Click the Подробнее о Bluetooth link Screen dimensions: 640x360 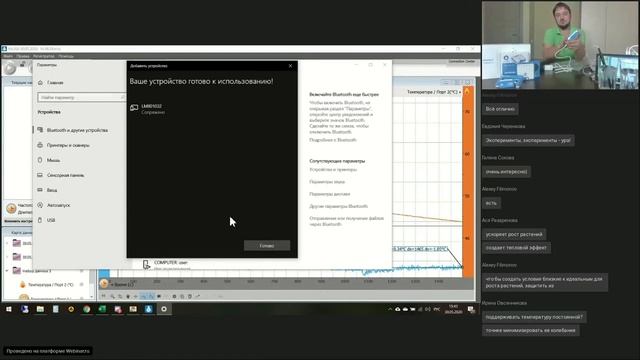(x=333, y=140)
